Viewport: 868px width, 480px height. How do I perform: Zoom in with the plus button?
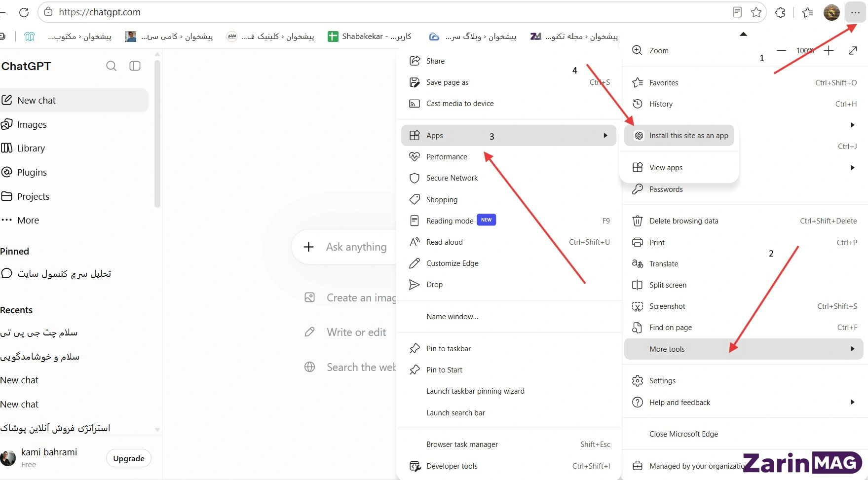pos(829,50)
